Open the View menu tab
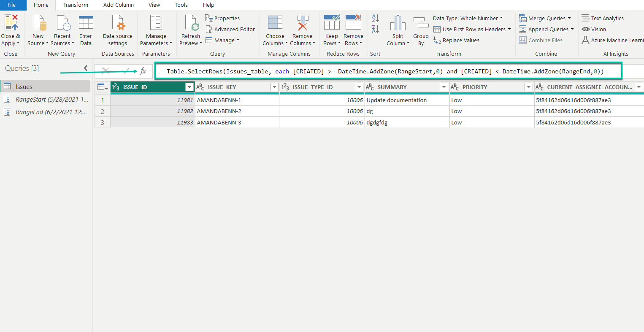 [154, 5]
